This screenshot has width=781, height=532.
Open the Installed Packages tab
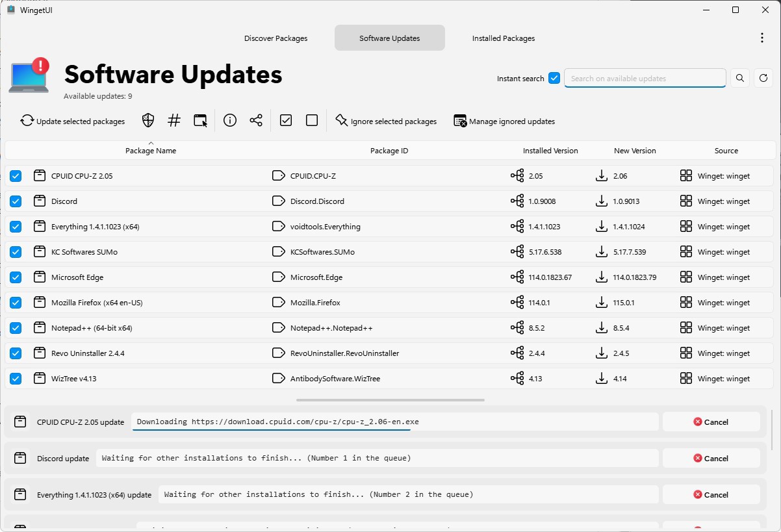pos(503,38)
